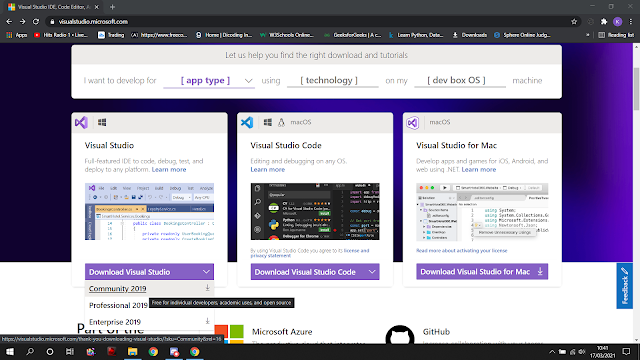640x360 pixels.
Task: Open Learn more link for Visual Studio Code
Action: (268, 169)
